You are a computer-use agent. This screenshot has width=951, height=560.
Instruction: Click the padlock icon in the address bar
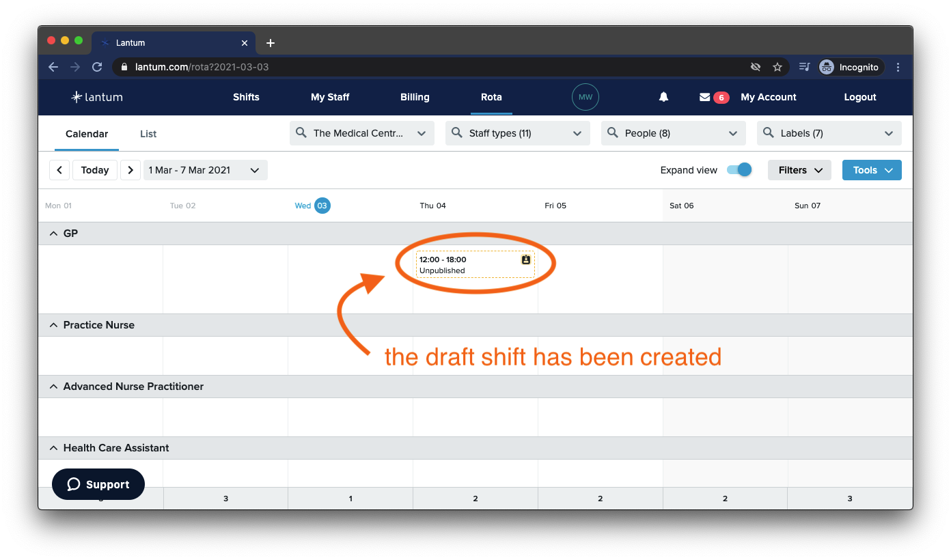124,67
